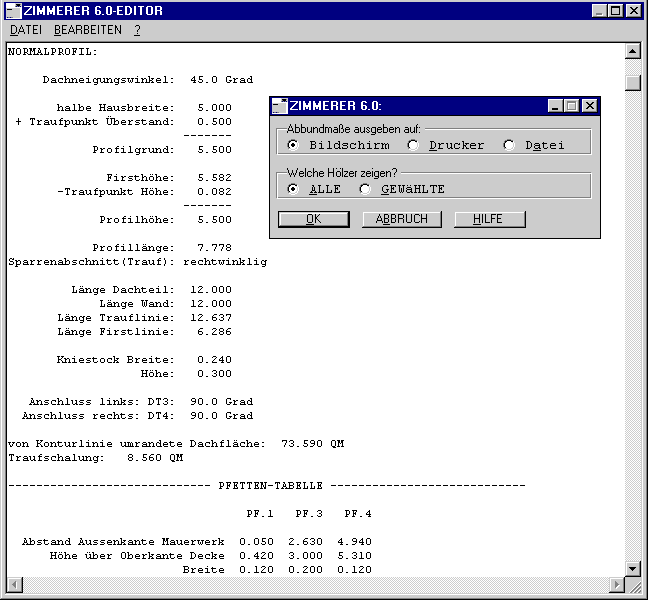Click the horizontal scrollbar right arrow

click(616, 584)
